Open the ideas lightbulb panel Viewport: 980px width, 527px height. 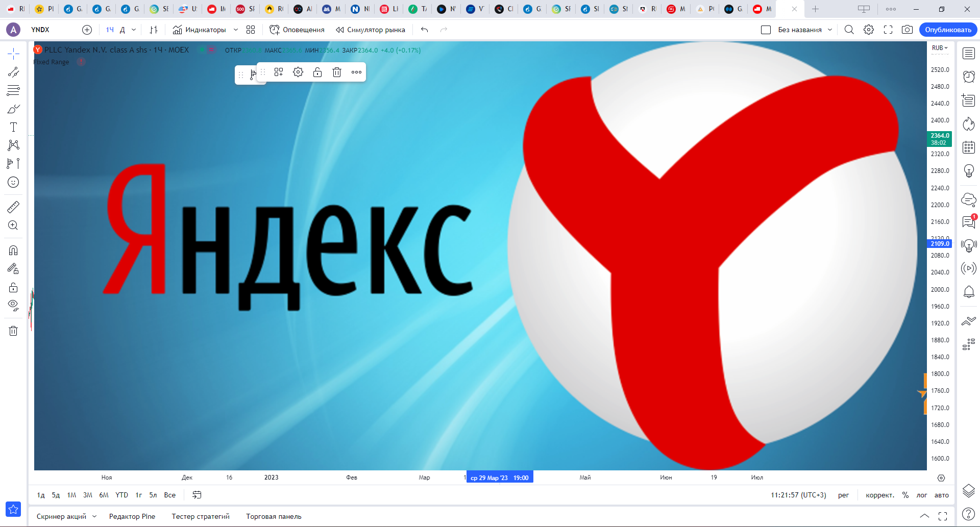(969, 171)
